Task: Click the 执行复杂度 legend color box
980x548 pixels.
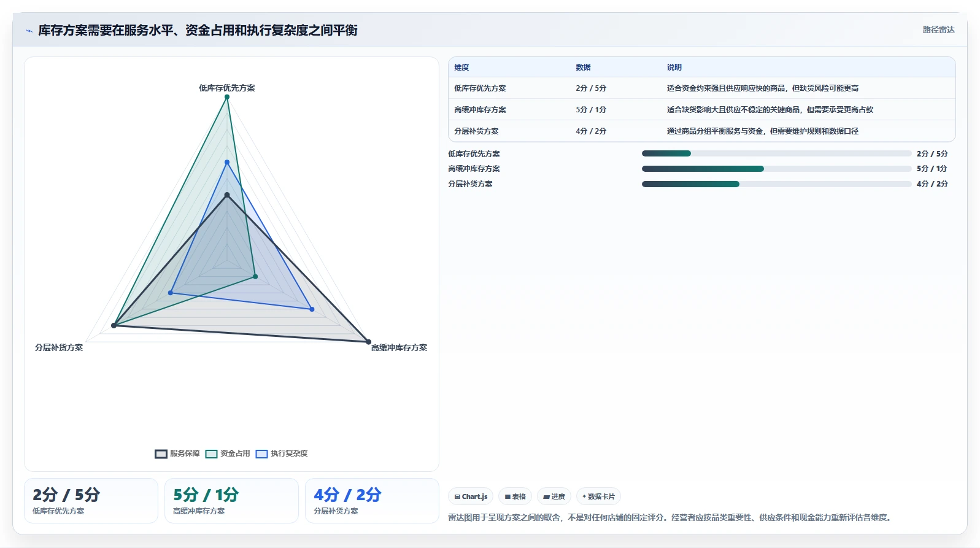Action: pos(261,454)
